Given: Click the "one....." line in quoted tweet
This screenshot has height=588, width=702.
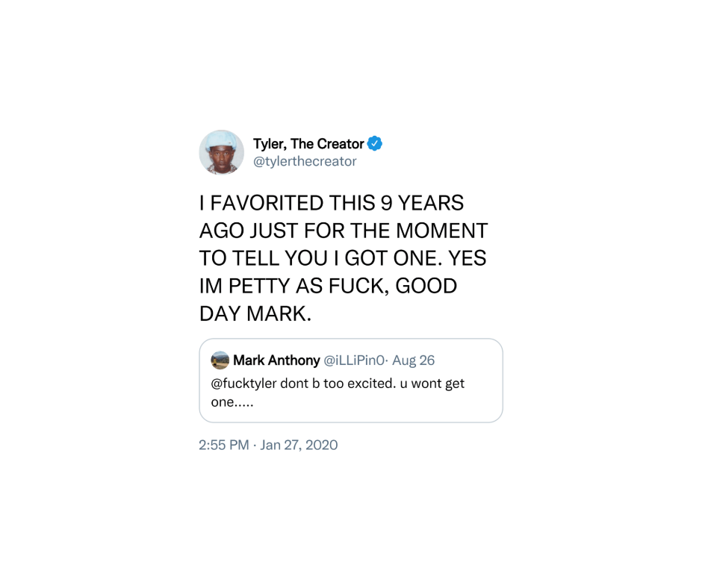Looking at the screenshot, I should (232, 401).
